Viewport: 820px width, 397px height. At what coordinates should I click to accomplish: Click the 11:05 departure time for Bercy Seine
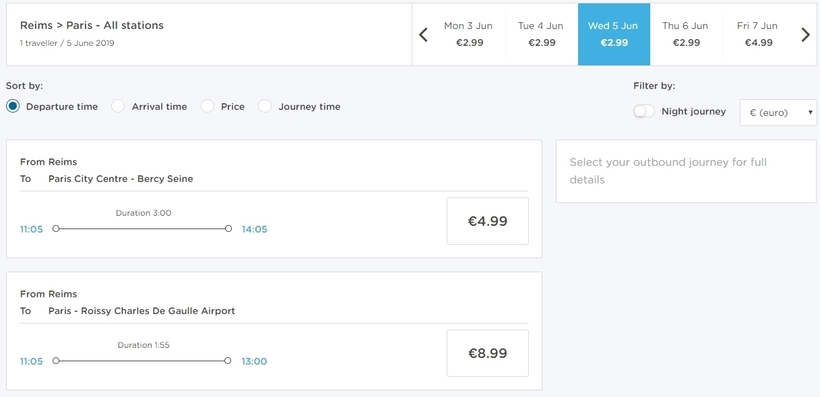[x=31, y=229]
